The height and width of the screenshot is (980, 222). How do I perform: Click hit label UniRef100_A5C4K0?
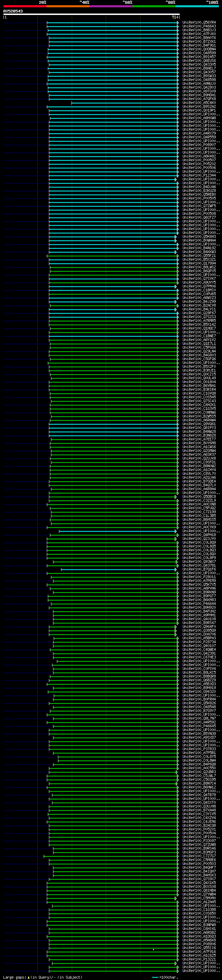coord(199,103)
